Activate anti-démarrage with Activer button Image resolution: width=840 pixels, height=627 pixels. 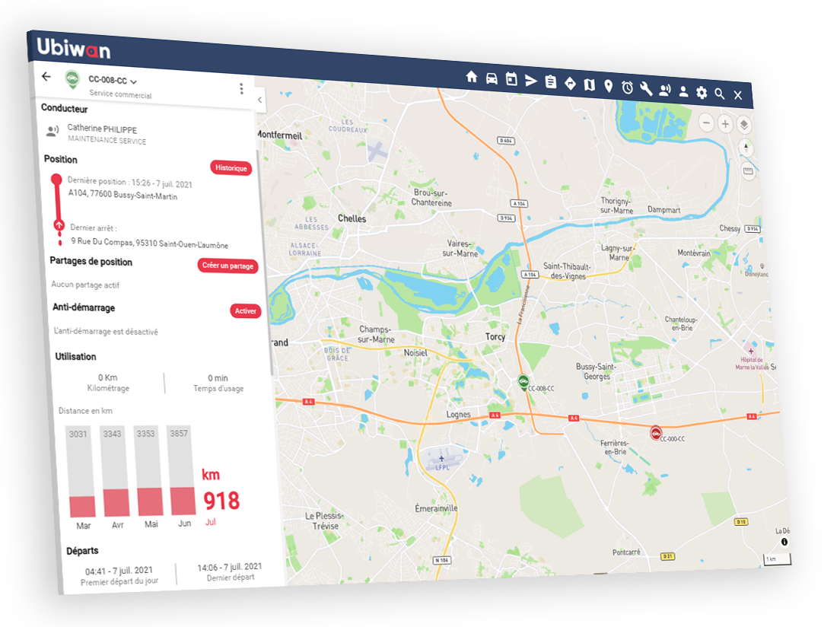tap(246, 311)
